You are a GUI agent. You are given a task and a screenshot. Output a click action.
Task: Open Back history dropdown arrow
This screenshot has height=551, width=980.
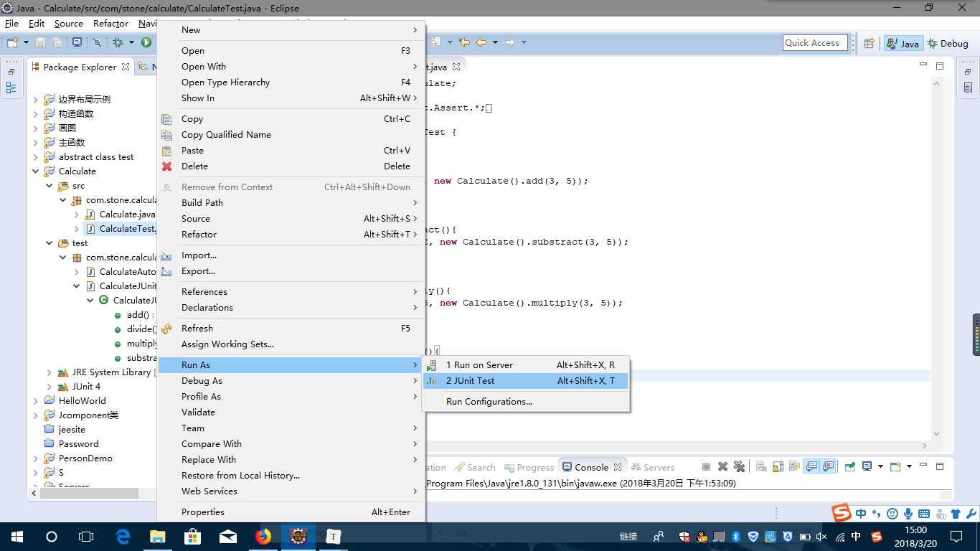pyautogui.click(x=495, y=43)
